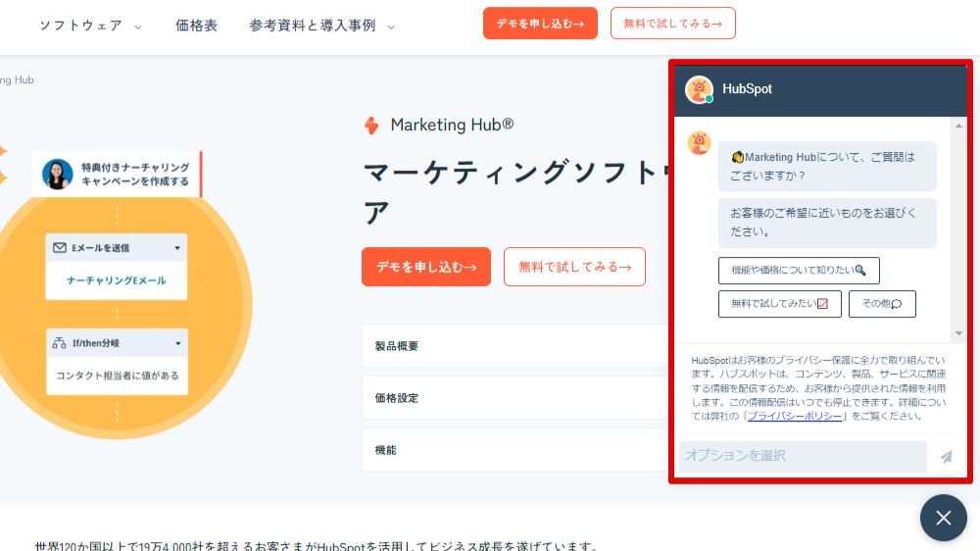Screen dimensions: 980x551
Task: Click the large outlined 無料で試してみる button
Action: click(574, 267)
